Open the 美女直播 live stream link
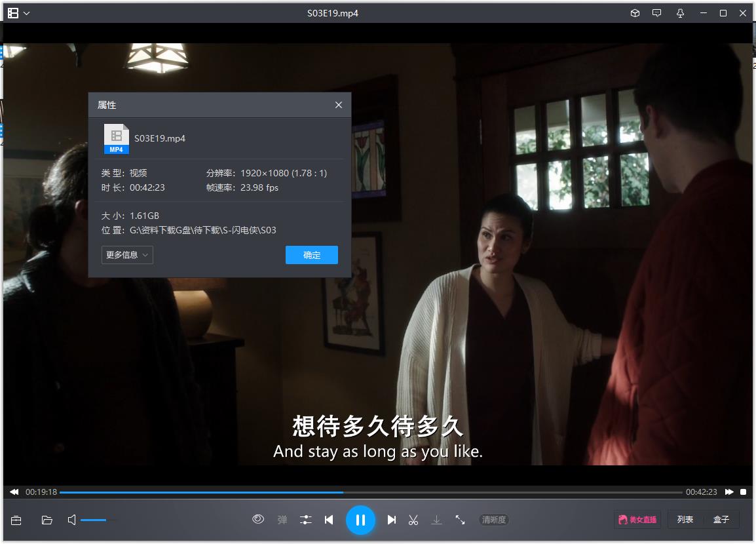Viewport: 756px width, 544px height. (x=637, y=519)
